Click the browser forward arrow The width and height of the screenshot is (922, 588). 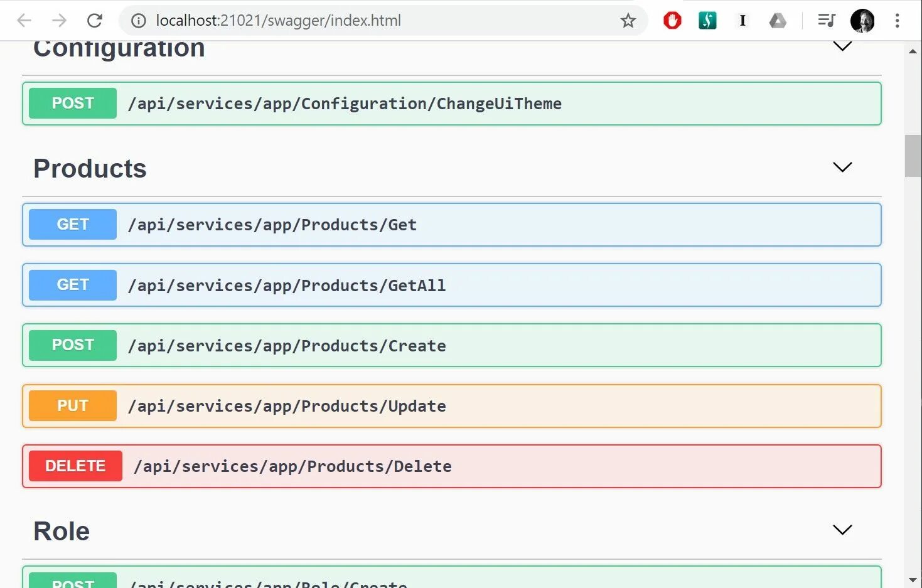60,21
